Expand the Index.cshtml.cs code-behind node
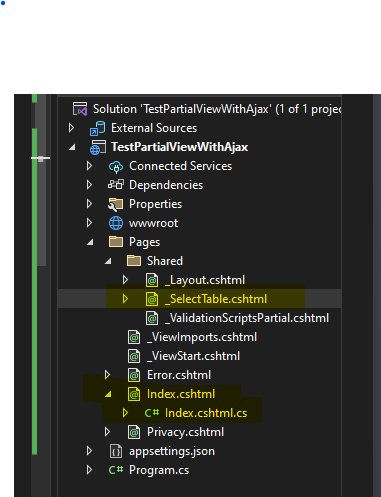The image size is (381, 497). 125,413
